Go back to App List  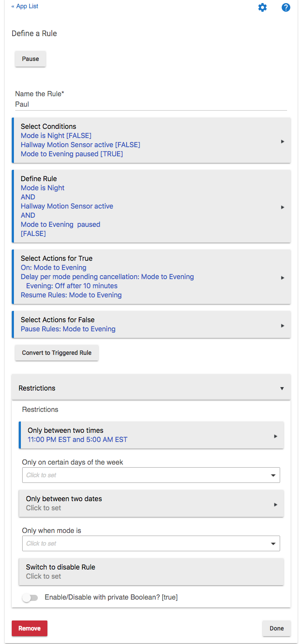[x=25, y=7]
